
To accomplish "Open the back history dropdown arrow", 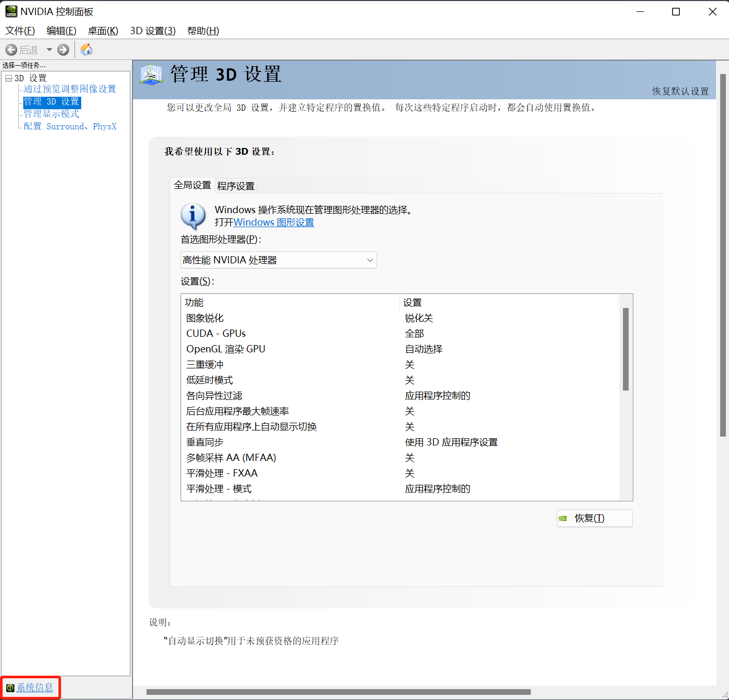I will (49, 50).
